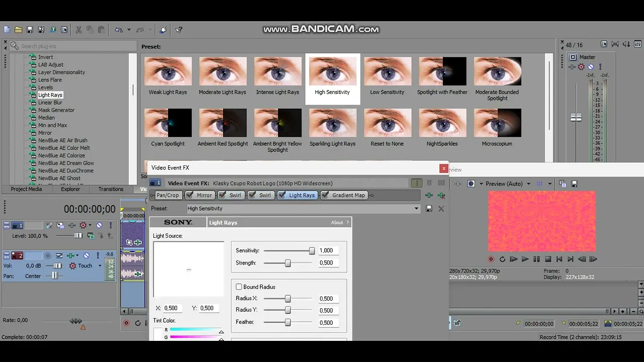Open the Preset dropdown showing High Sensitivity
644x362 pixels.
point(303,208)
